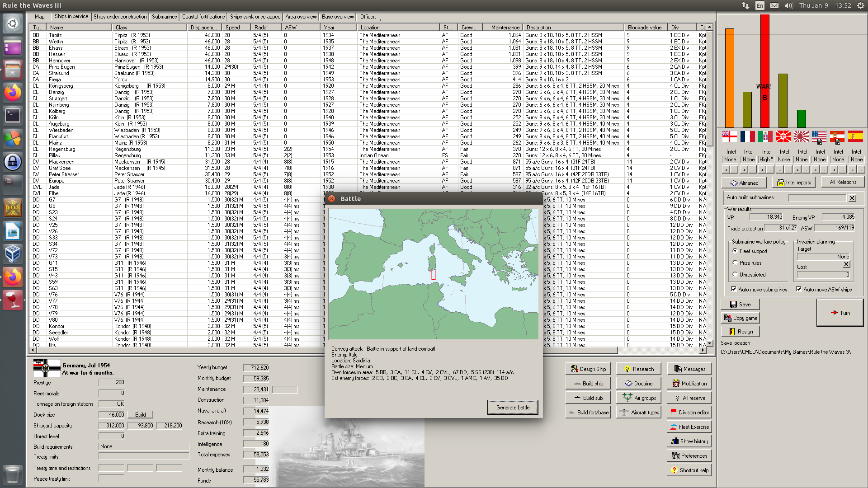Image resolution: width=868 pixels, height=488 pixels.
Task: Open the Intel reports
Action: [x=794, y=183]
